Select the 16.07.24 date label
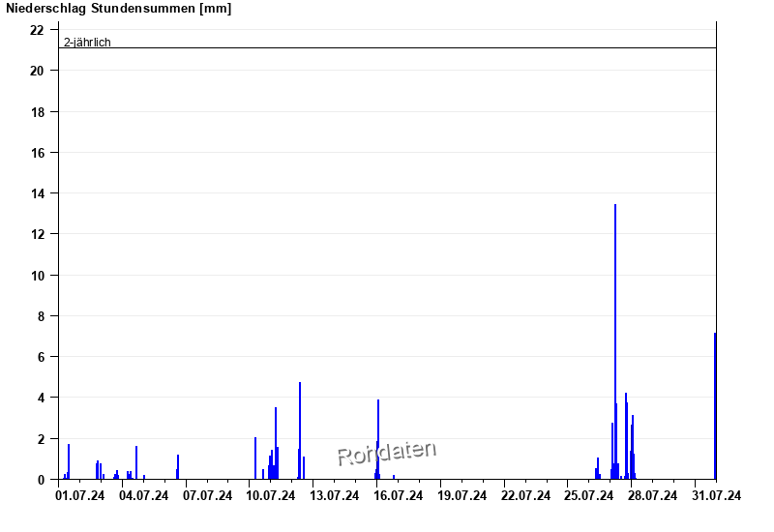 coord(399,496)
